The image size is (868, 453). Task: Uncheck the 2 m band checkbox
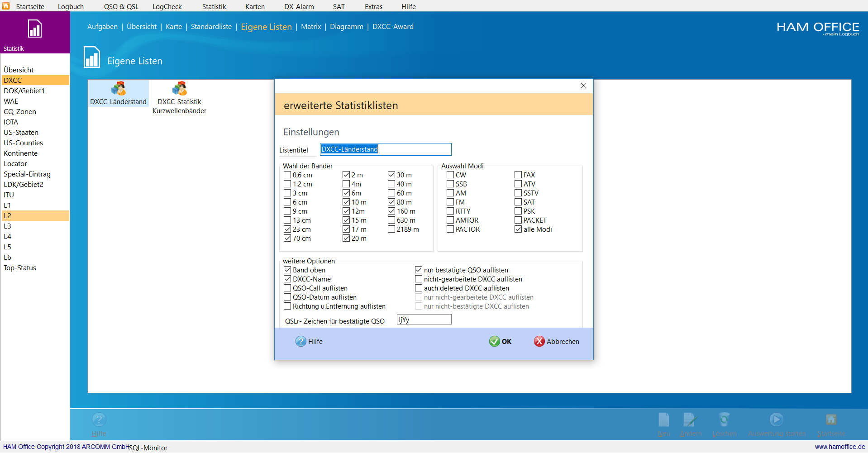[346, 175]
